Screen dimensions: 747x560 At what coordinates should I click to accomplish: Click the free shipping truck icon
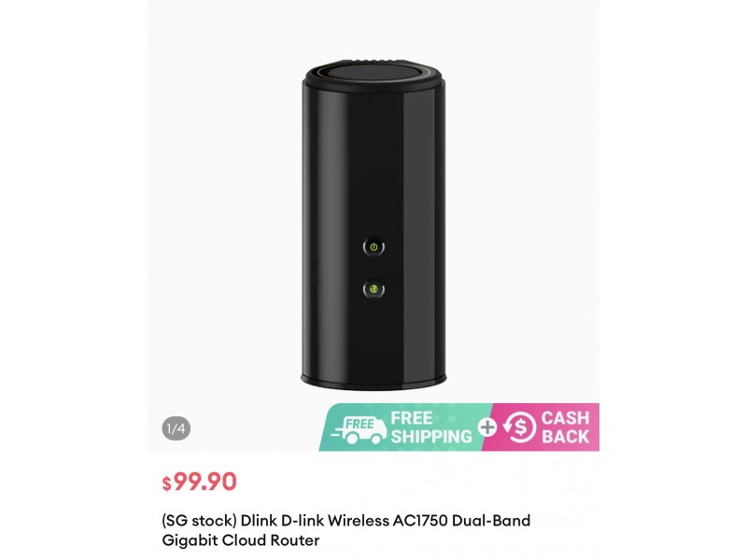tap(359, 429)
